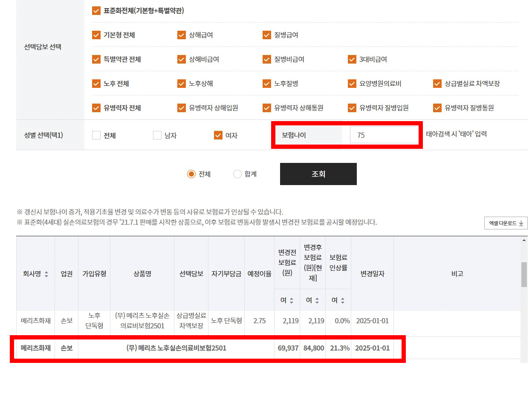Image resolution: width=532 pixels, height=403 pixels.
Task: Click 변경일자 column header
Action: click(373, 274)
